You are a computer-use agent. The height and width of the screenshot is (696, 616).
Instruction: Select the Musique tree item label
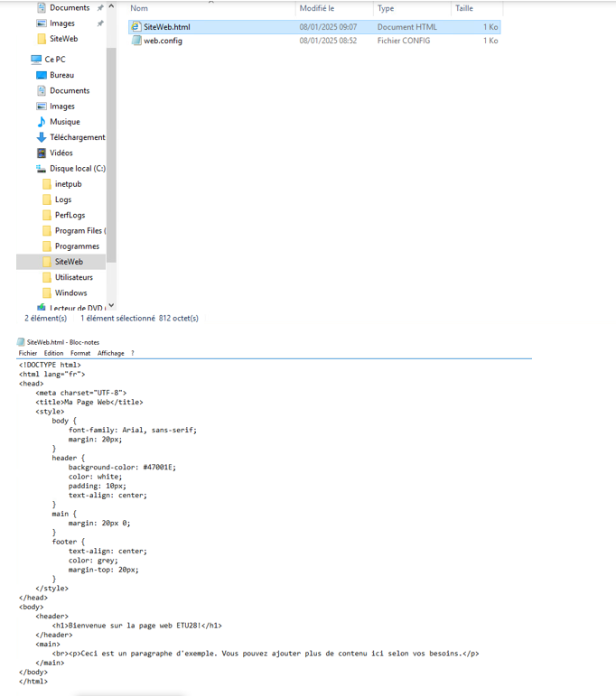point(65,122)
